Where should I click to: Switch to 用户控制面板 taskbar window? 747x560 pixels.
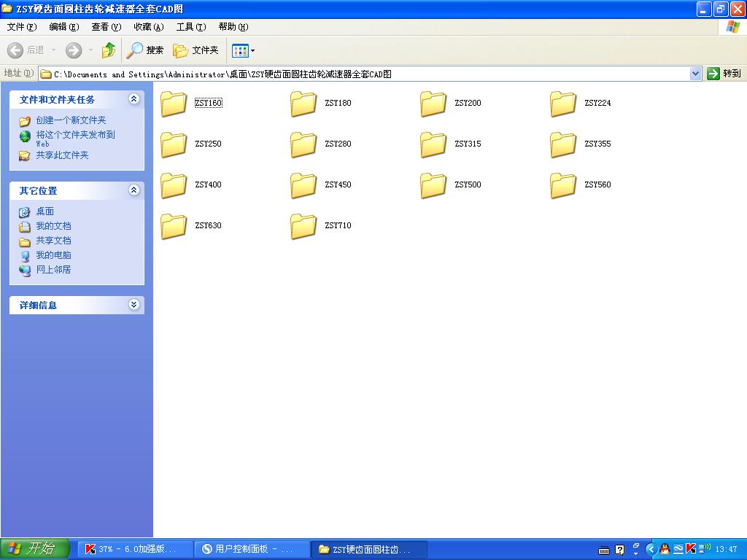(x=252, y=549)
